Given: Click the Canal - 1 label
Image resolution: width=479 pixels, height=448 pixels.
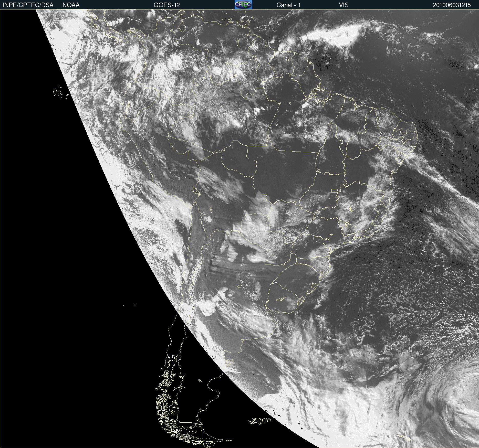Looking at the screenshot, I should click(288, 5).
